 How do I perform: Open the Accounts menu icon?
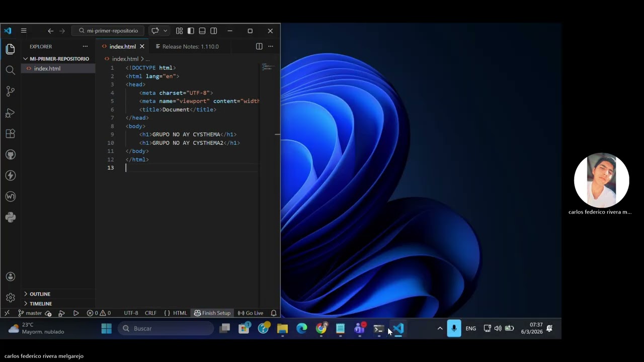(10, 277)
